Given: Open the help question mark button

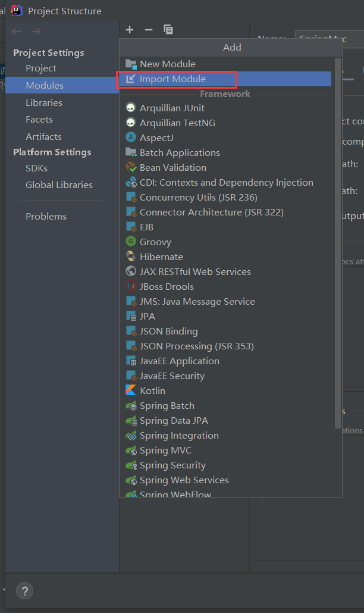Looking at the screenshot, I should 24,591.
